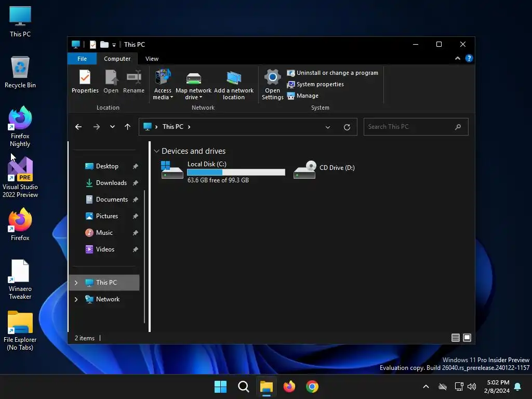Show hidden tray icons chevron
The width and height of the screenshot is (532, 399).
426,387
